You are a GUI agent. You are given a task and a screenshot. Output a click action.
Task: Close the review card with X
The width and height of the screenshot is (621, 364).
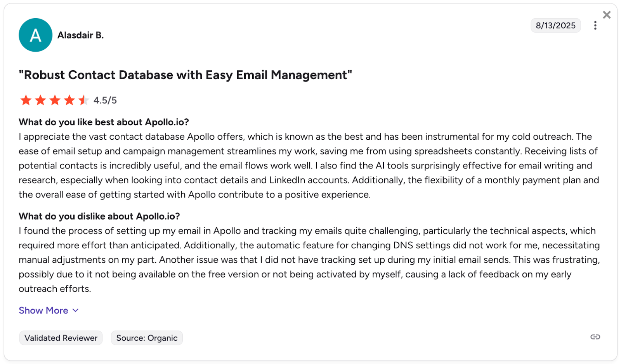[x=607, y=15]
